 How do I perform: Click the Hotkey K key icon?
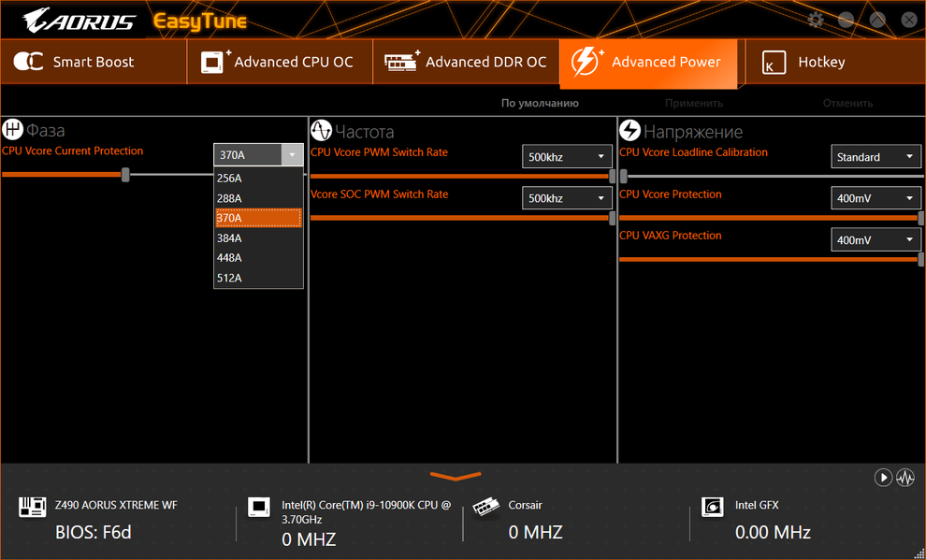tap(774, 62)
